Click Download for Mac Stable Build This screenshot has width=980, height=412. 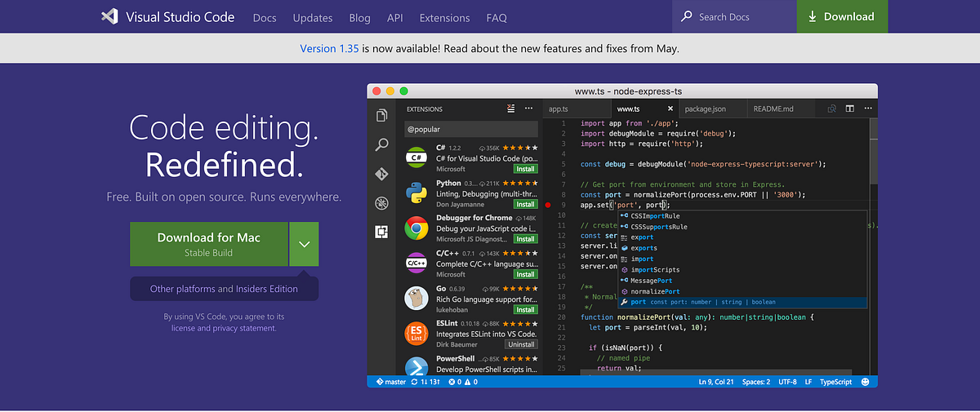point(209,244)
